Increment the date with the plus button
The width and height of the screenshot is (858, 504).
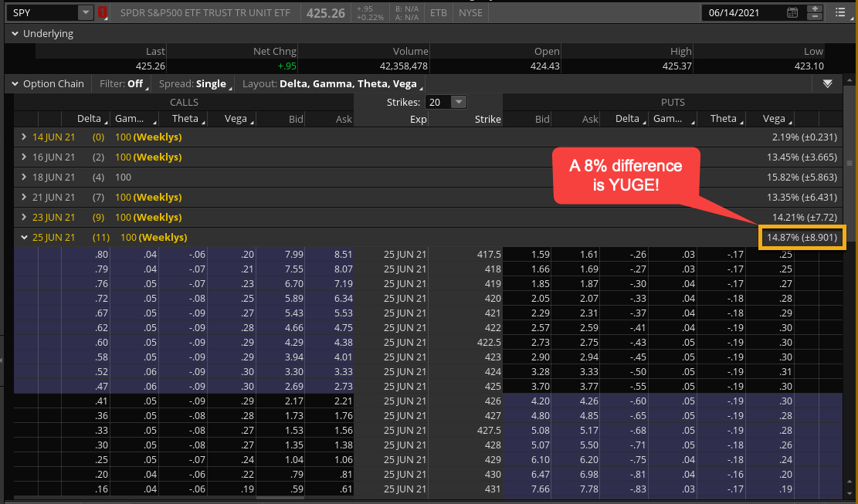[814, 8]
